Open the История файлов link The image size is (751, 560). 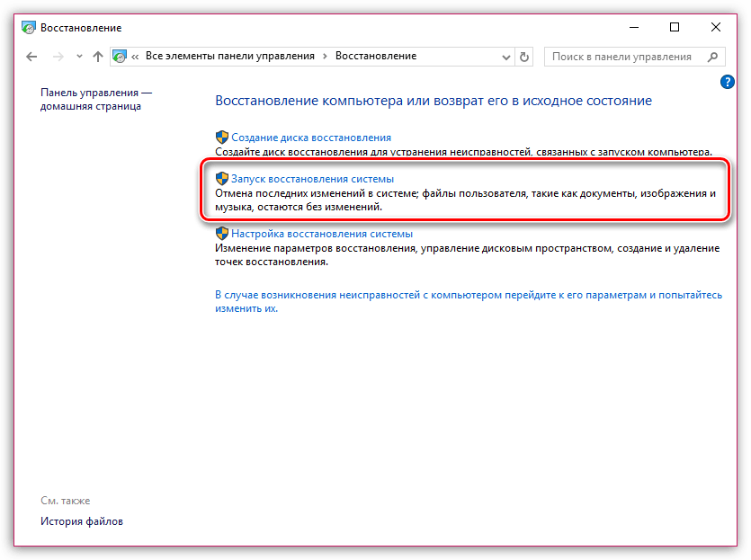click(x=82, y=521)
